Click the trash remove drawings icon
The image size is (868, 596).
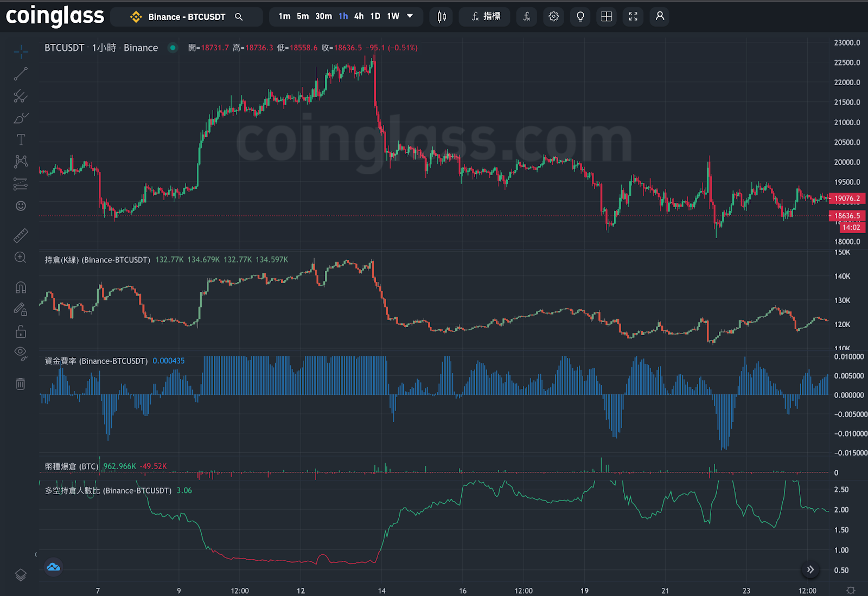pos(21,384)
